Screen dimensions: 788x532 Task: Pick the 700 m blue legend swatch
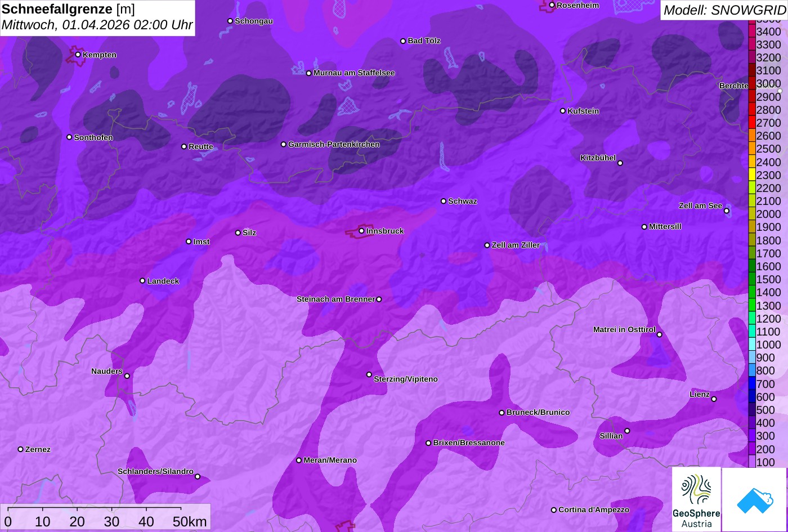751,383
